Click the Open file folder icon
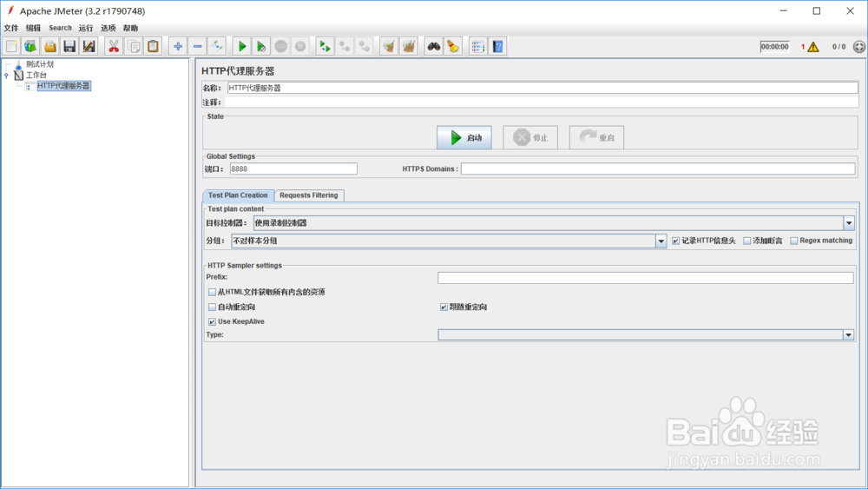The height and width of the screenshot is (489, 868). pyautogui.click(x=49, y=47)
